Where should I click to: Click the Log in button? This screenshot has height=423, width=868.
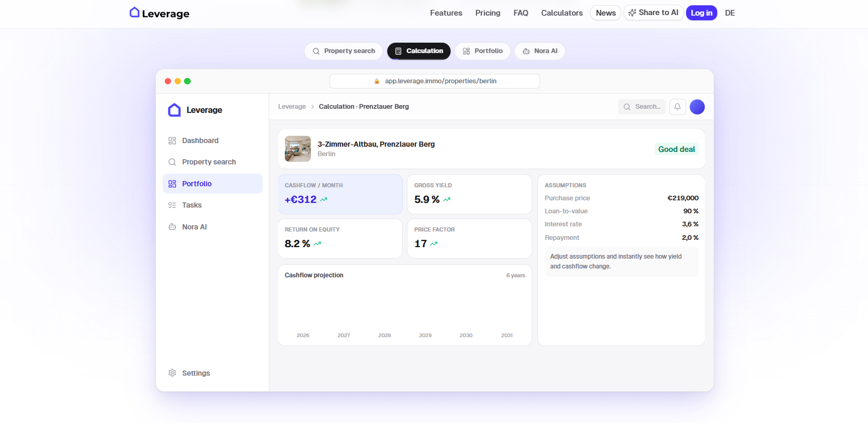pyautogui.click(x=701, y=13)
